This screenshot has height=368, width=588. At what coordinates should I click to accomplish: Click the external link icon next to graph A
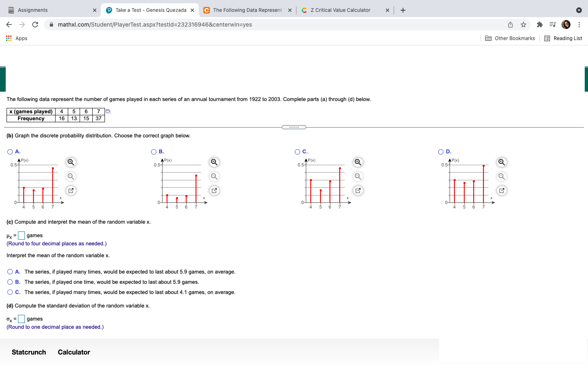(x=70, y=190)
